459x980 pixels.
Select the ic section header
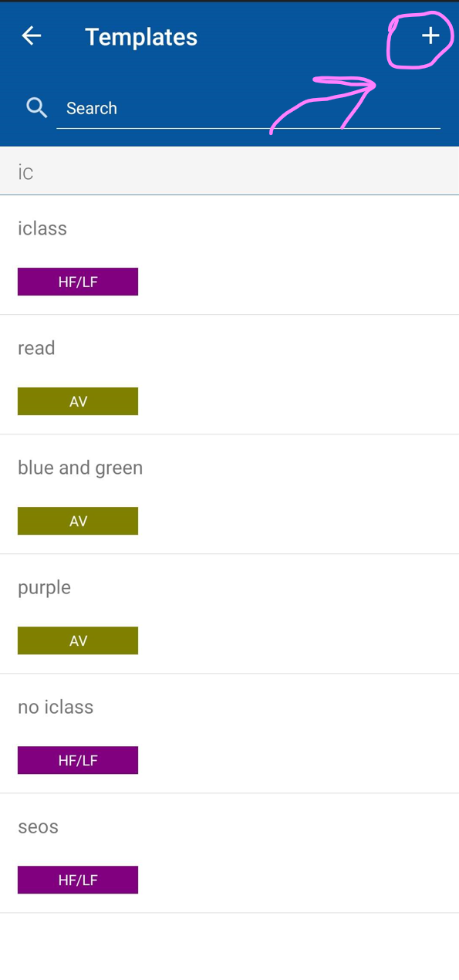click(229, 171)
